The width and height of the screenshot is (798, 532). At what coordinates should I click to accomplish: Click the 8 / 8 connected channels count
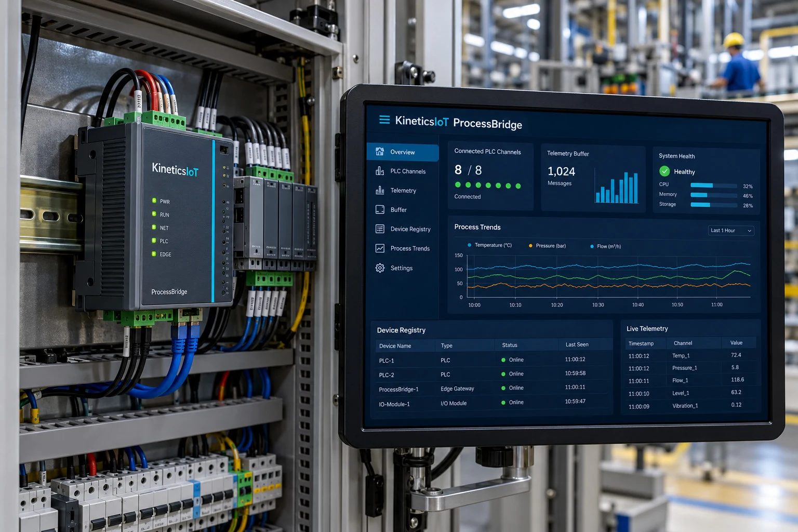click(x=468, y=170)
